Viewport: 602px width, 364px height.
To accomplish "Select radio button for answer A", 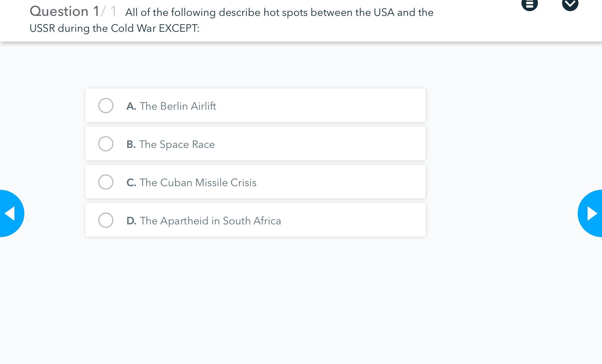I will [106, 106].
